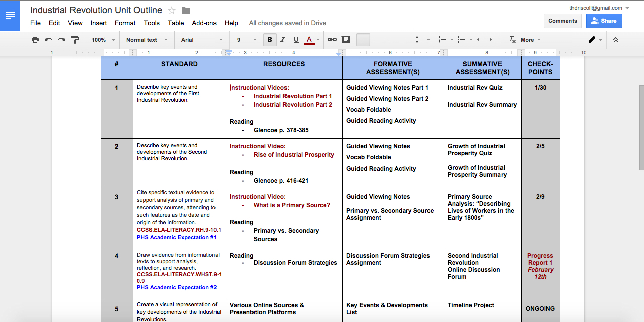Click the Insert comment icon
This screenshot has width=644, height=322.
tap(345, 40)
